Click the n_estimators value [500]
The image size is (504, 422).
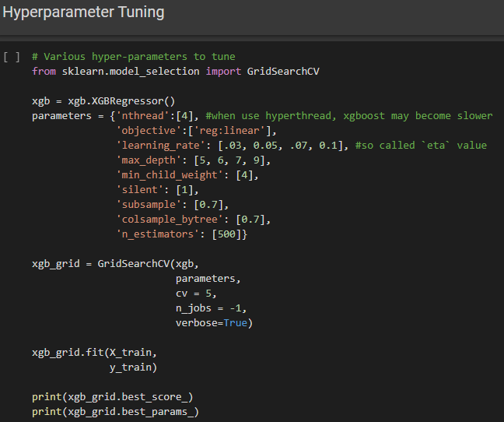[229, 234]
